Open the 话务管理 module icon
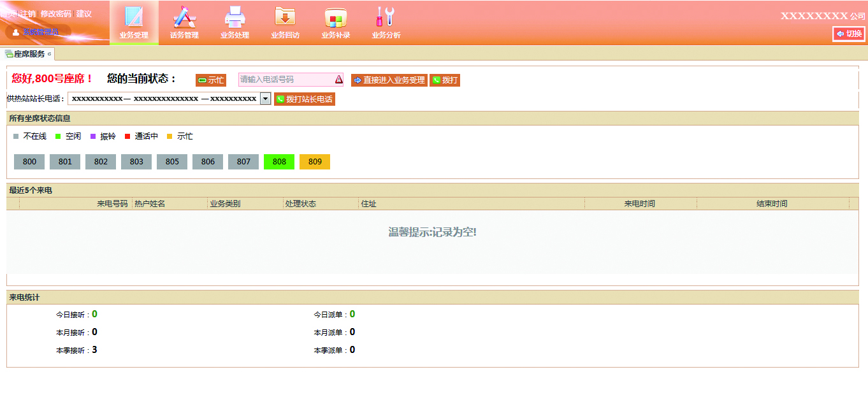The image size is (868, 402). [184, 17]
